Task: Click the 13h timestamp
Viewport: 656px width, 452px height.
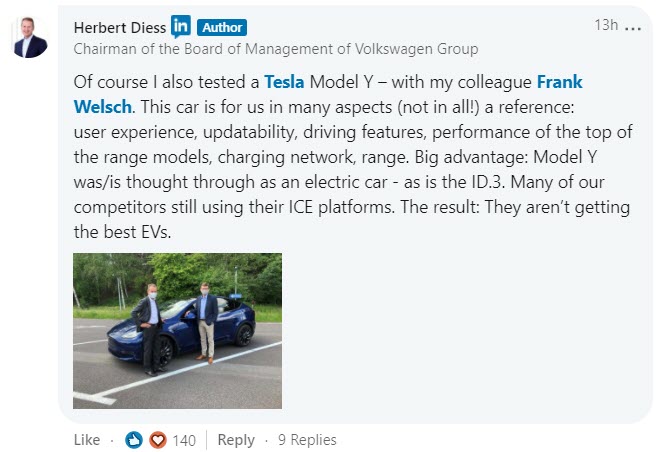Action: pyautogui.click(x=606, y=25)
